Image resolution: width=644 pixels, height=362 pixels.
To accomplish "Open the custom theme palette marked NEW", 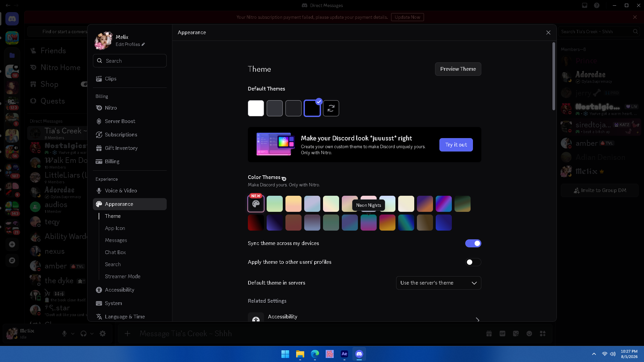I will pyautogui.click(x=256, y=204).
